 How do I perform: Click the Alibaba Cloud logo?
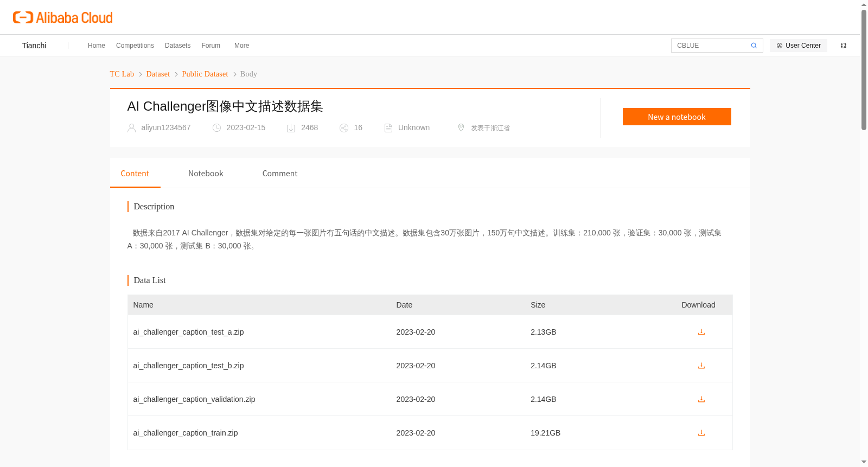point(63,17)
